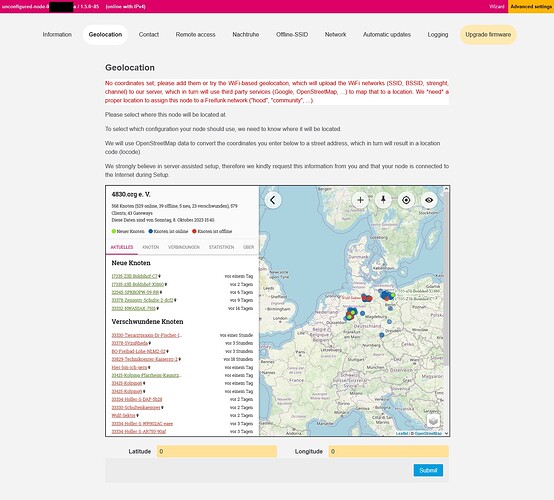Viewport: 554px width, 500px height.
Task: Open node 33330-Schultenkaemper
Action: pos(136,407)
